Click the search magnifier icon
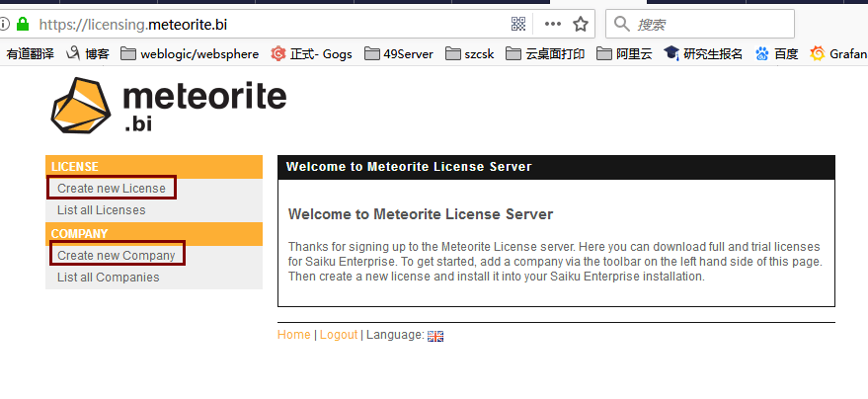Image resolution: width=868 pixels, height=399 pixels. point(622,24)
